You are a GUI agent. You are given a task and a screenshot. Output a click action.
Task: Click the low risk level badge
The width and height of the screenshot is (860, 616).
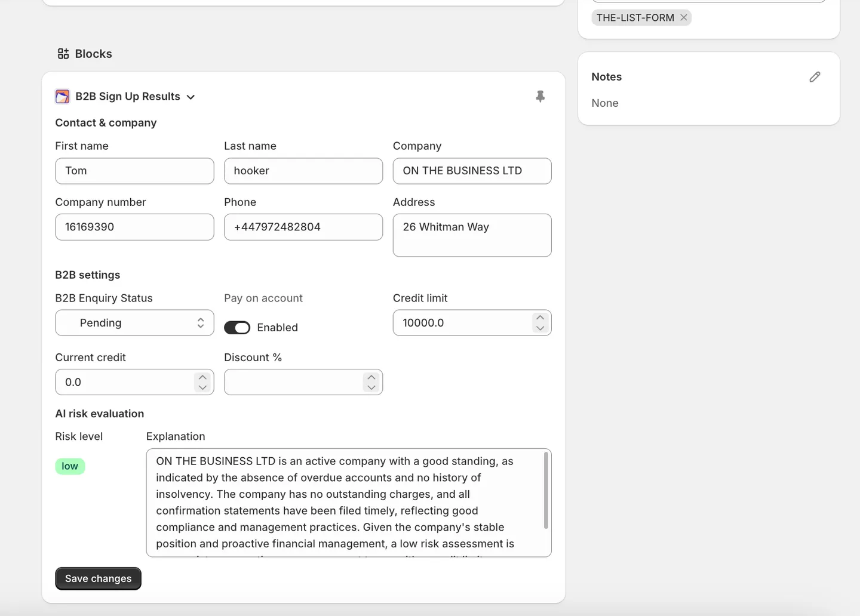70,466
